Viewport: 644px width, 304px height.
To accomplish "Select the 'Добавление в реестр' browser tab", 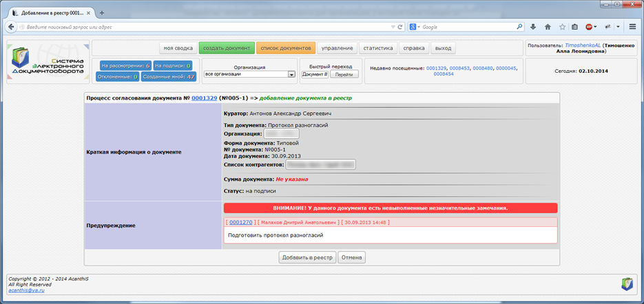I will (x=52, y=12).
